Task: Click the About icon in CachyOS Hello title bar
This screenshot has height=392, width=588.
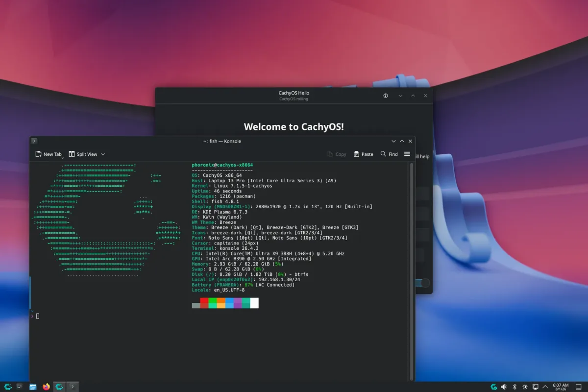Action: (x=386, y=96)
